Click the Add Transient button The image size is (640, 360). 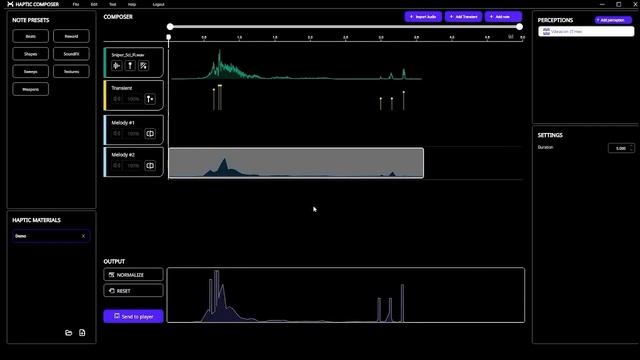click(x=463, y=17)
